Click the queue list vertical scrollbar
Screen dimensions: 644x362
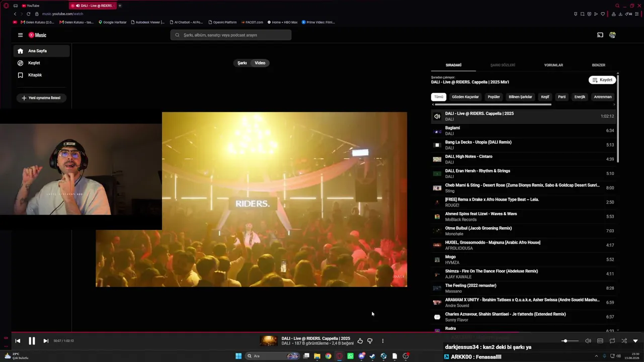[618, 118]
